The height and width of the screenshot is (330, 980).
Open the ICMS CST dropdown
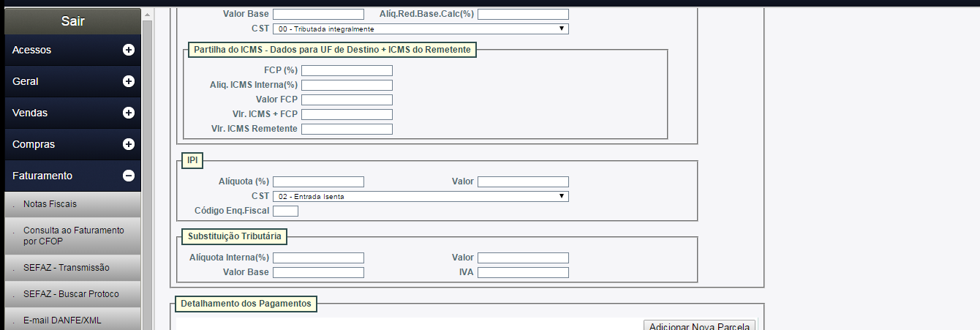point(420,29)
